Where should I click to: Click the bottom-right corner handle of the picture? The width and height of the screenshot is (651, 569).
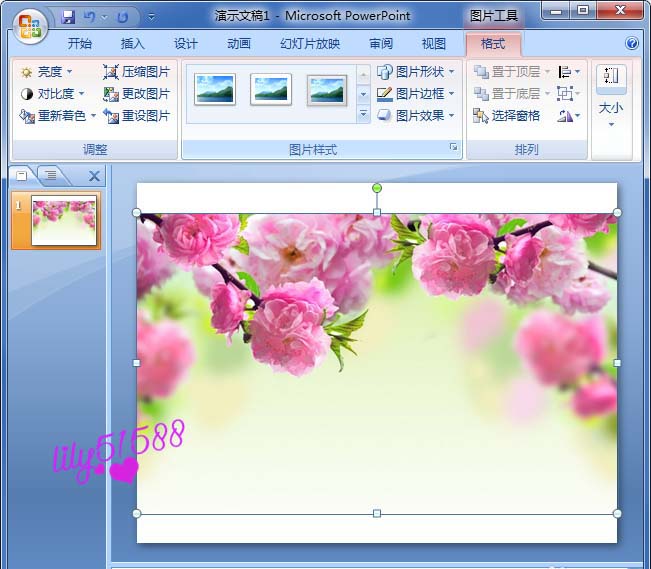tap(617, 514)
